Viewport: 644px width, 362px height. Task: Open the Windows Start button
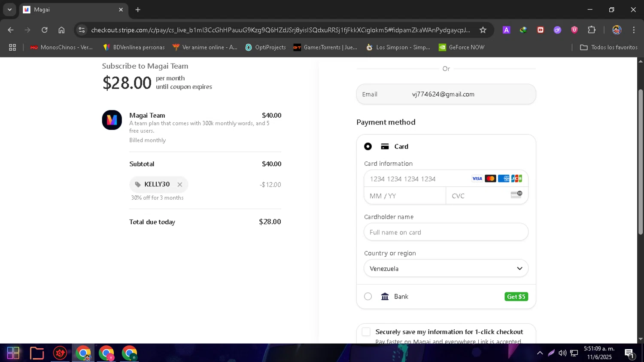click(x=13, y=353)
